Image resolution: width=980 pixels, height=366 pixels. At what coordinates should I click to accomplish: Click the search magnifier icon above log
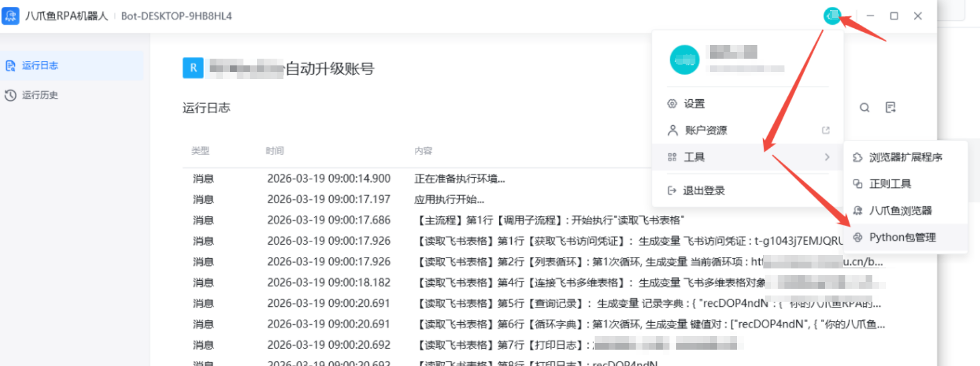[x=864, y=108]
